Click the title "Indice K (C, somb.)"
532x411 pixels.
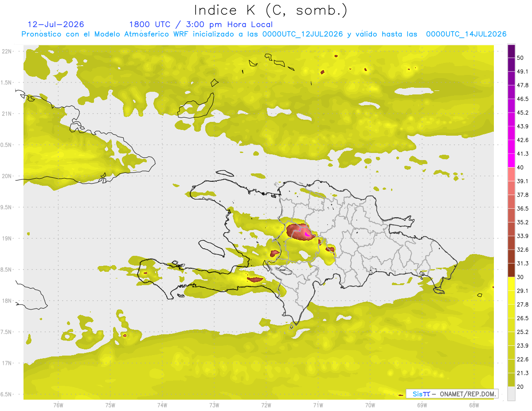click(271, 10)
